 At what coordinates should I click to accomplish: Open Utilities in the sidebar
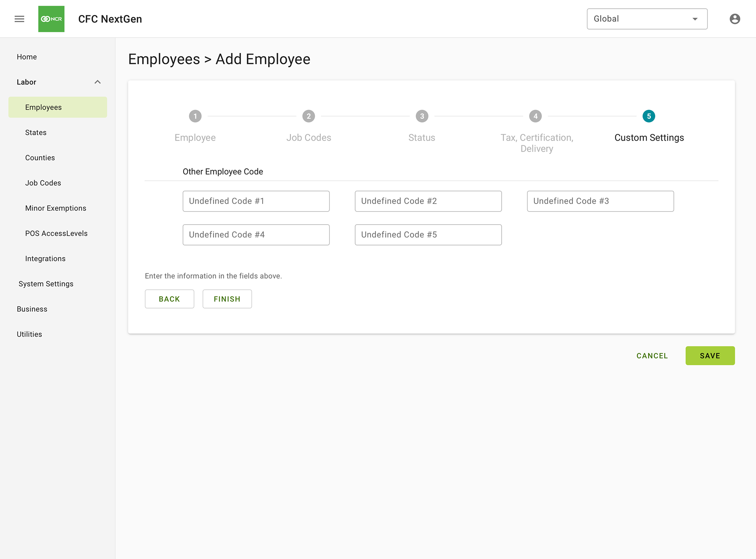30,334
